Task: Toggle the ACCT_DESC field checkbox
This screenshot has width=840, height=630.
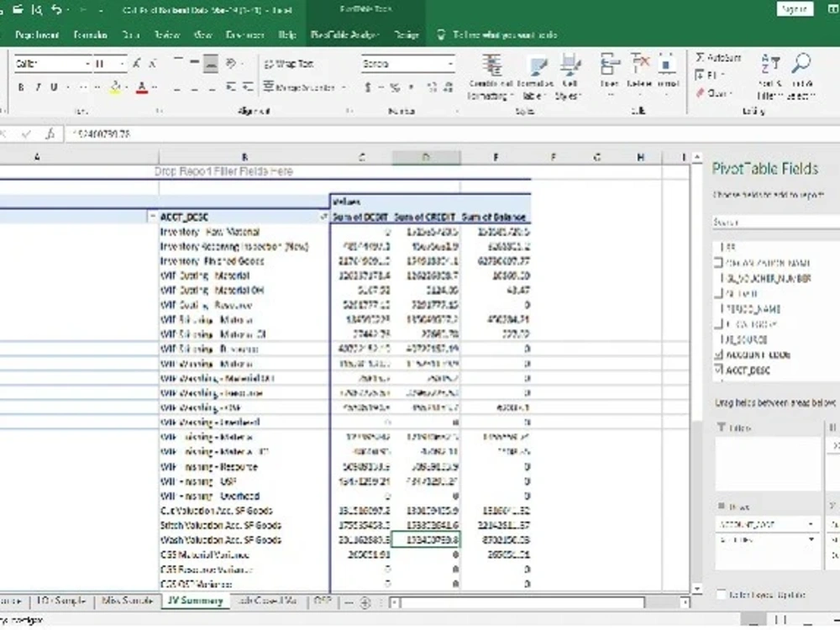Action: (719, 370)
